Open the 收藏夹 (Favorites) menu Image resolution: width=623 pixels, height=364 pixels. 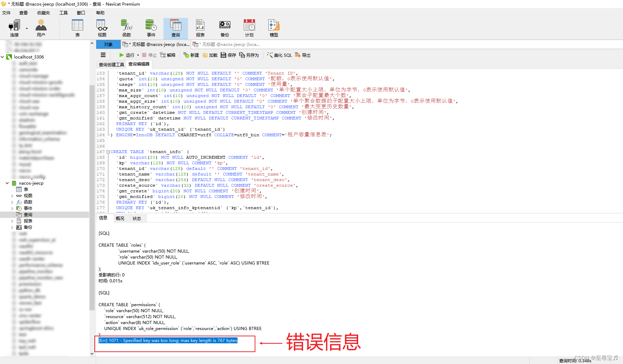(x=43, y=13)
